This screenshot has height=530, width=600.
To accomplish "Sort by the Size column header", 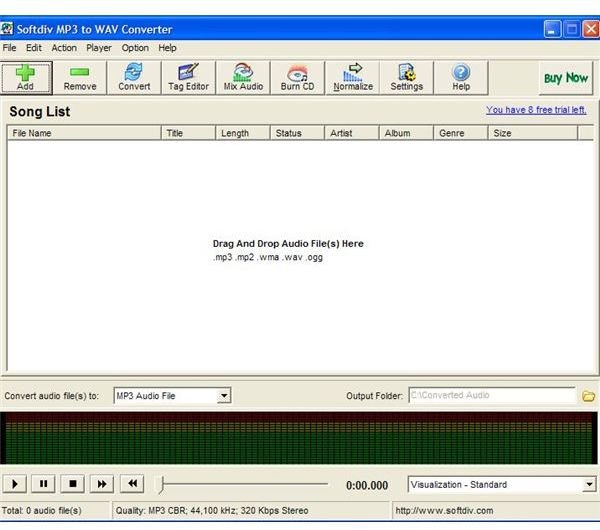I will click(533, 133).
